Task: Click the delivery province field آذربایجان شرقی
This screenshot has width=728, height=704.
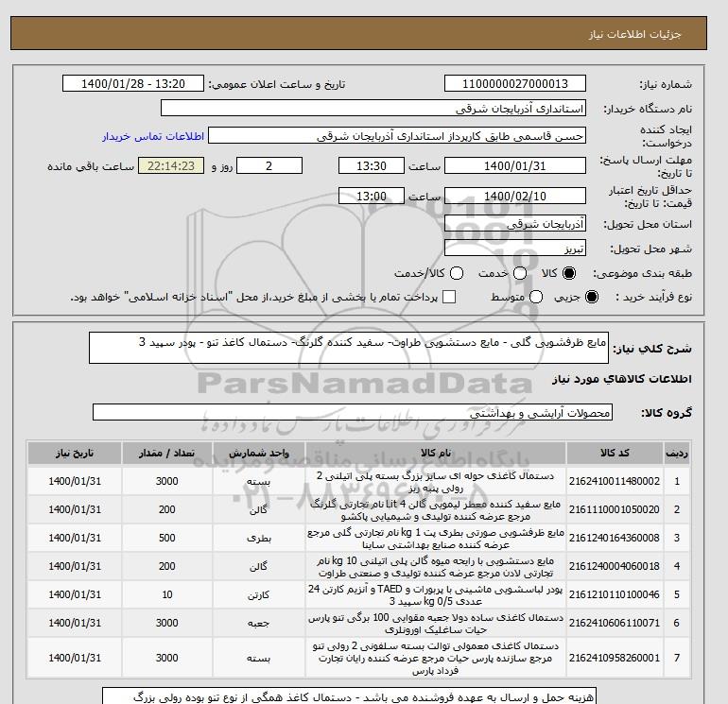Action: 515,224
